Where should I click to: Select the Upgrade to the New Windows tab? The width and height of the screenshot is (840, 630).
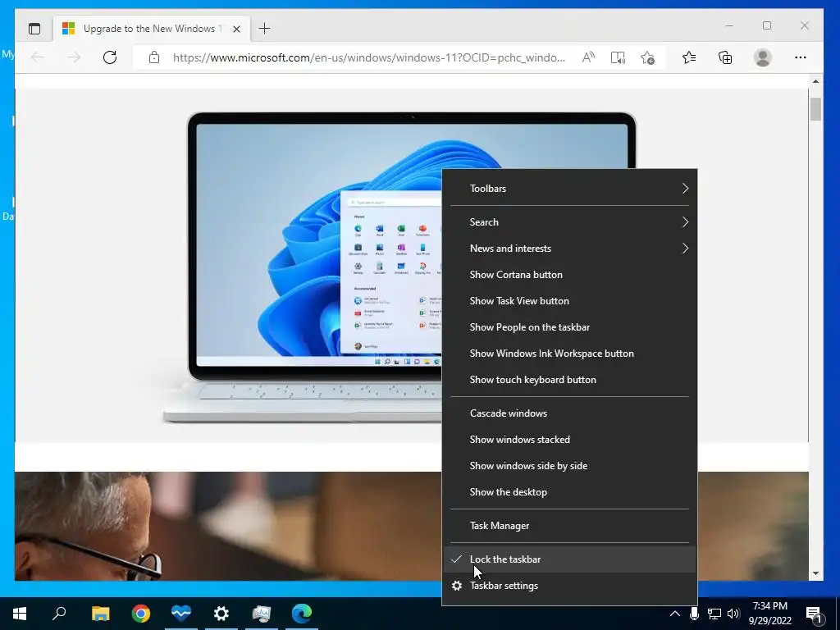[x=152, y=29]
